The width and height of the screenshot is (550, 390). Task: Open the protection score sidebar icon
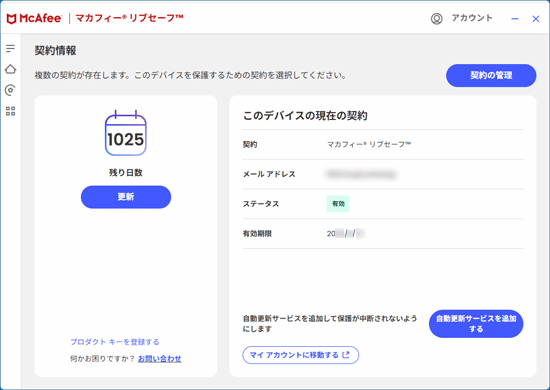tap(11, 90)
